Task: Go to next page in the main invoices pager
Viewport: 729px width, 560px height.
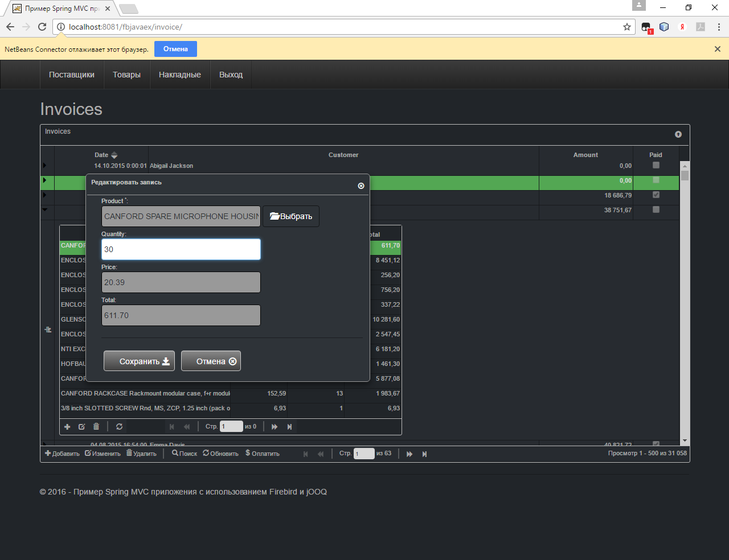Action: click(x=409, y=454)
